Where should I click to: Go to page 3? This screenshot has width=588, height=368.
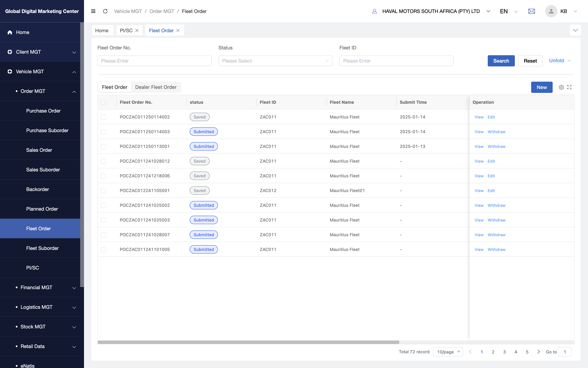(x=504, y=352)
